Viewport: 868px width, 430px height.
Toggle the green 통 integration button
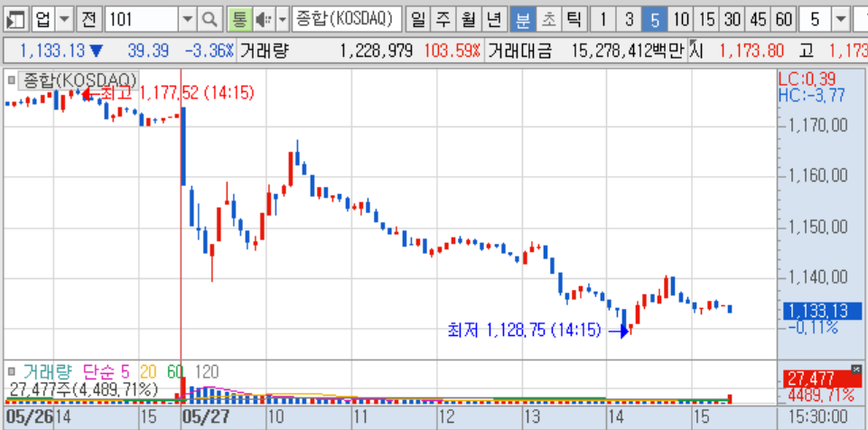click(x=239, y=21)
